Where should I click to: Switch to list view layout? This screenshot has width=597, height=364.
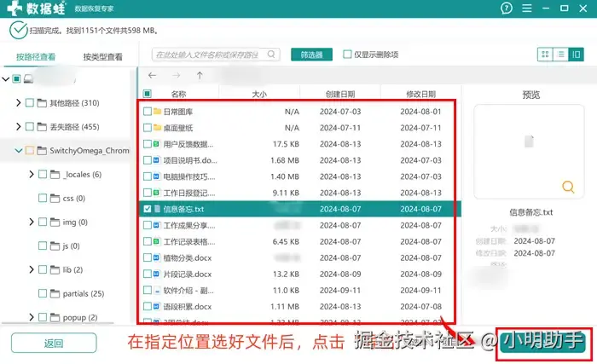pos(560,55)
